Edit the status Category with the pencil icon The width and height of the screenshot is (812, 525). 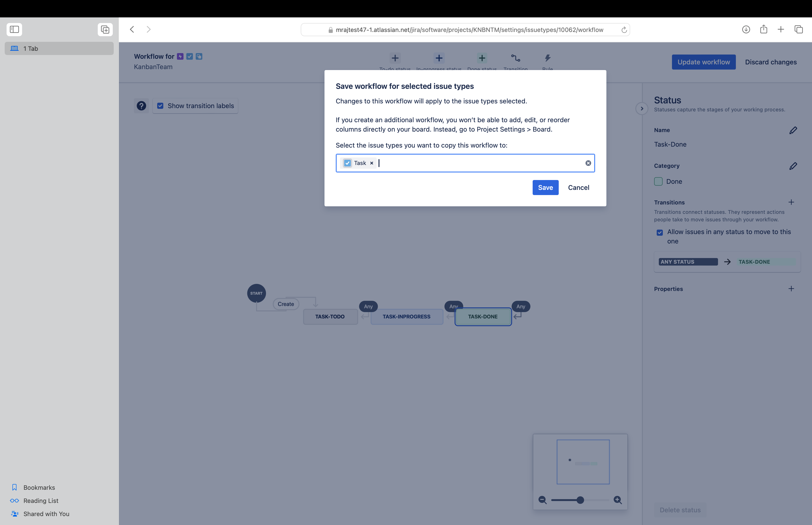793,166
